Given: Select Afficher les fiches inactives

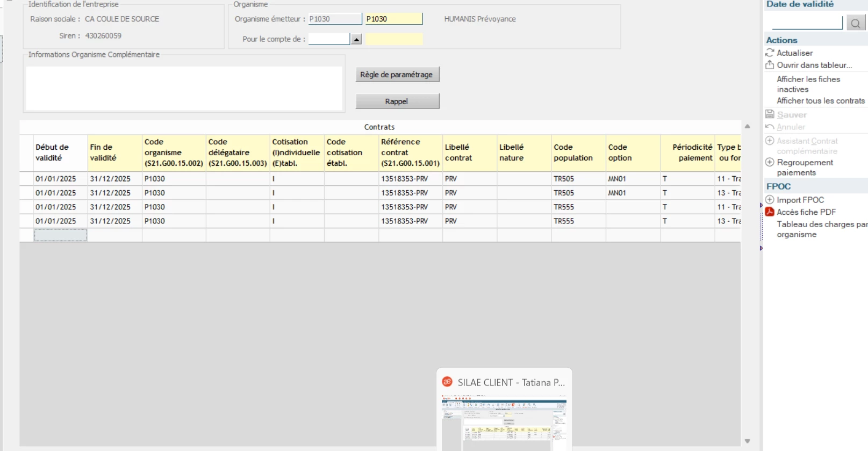Looking at the screenshot, I should click(808, 84).
